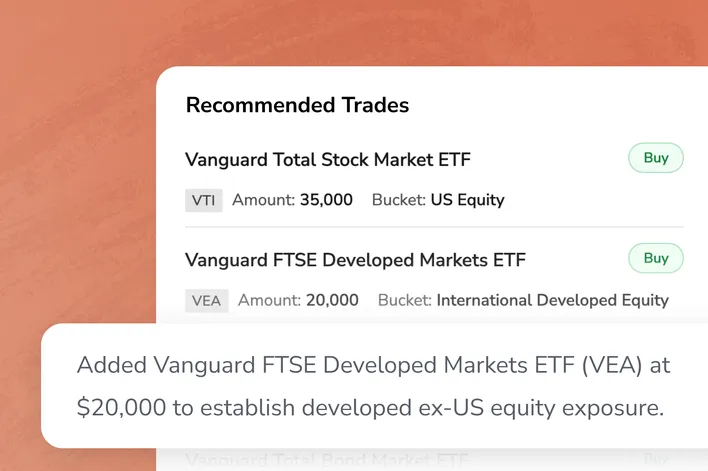
Task: Click the VEA explanation note card
Action: [374, 386]
